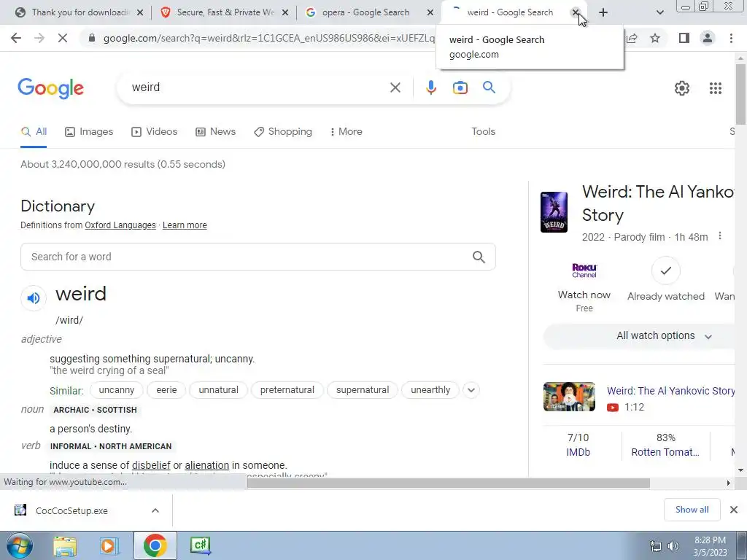Follow the disbelief definition link
747x560 pixels.
coord(151,465)
